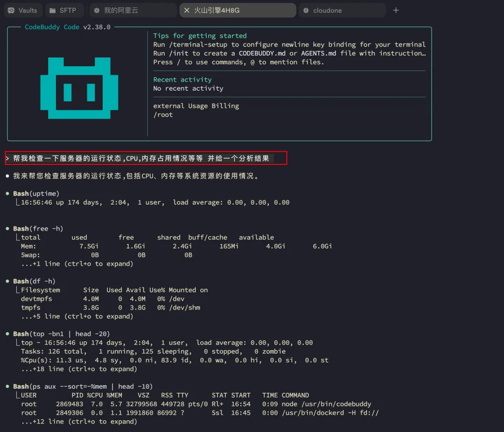Click the green bullet beside Bash(ps aux)
The image size is (504, 432).
[7, 387]
